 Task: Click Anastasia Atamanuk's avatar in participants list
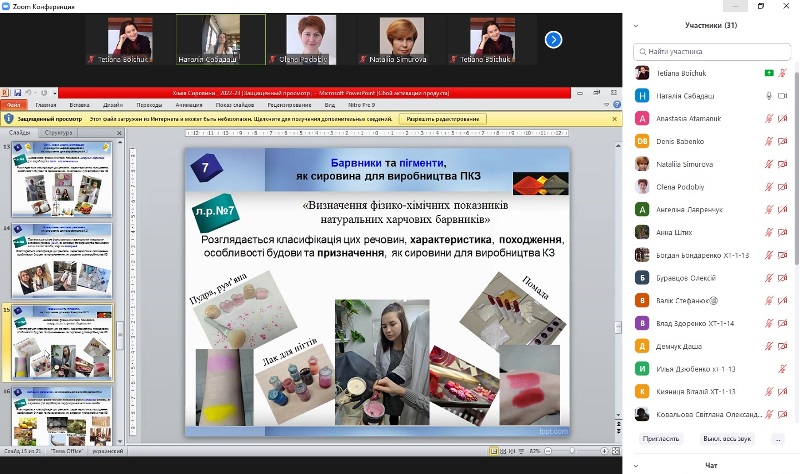[642, 118]
